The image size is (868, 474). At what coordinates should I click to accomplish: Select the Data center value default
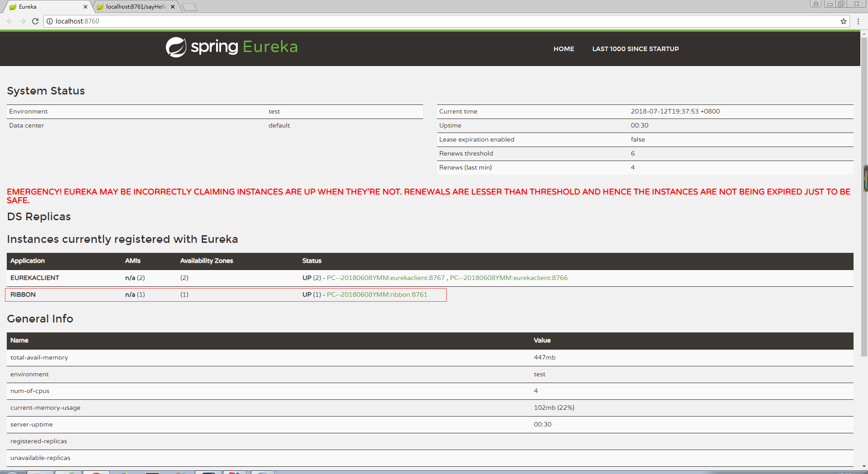click(x=279, y=125)
